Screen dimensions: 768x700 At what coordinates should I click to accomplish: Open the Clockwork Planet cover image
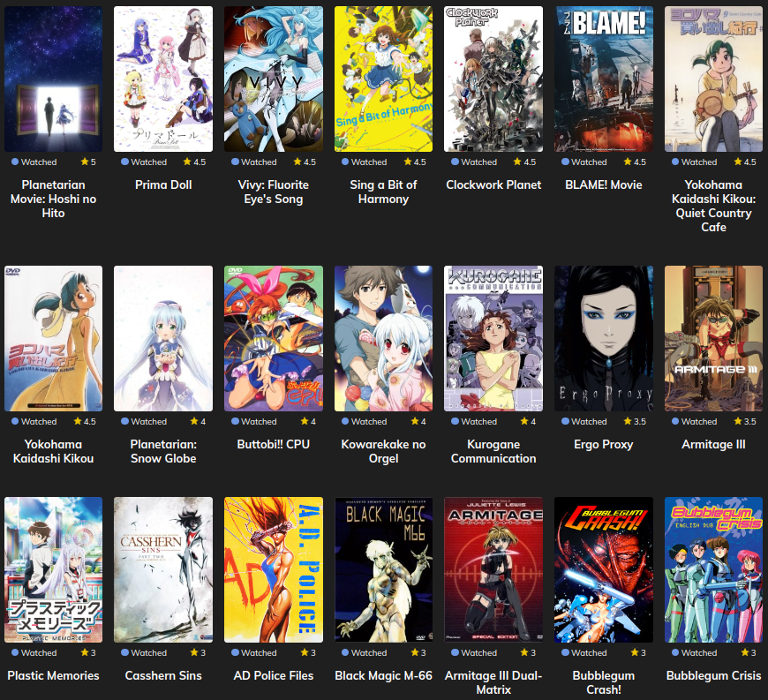[x=493, y=79]
